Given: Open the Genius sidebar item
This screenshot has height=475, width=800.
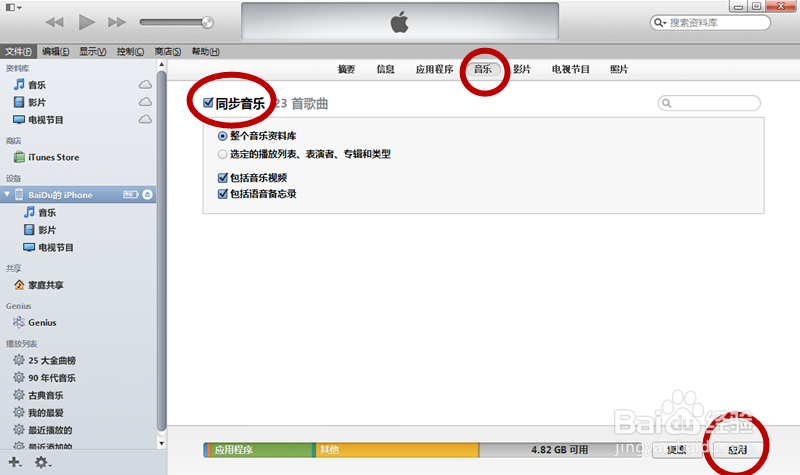Looking at the screenshot, I should 35,322.
